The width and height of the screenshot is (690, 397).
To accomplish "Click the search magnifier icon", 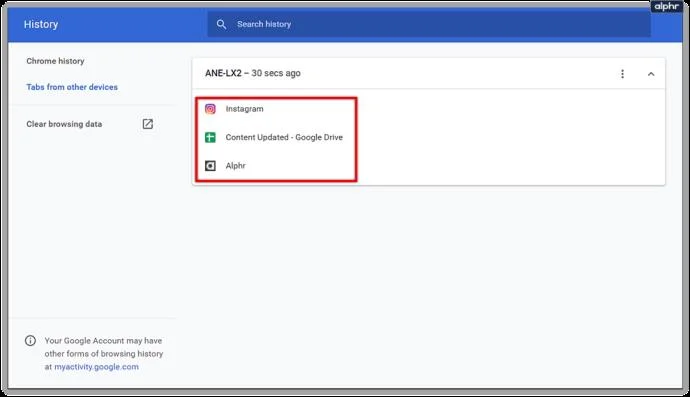I will pos(221,24).
